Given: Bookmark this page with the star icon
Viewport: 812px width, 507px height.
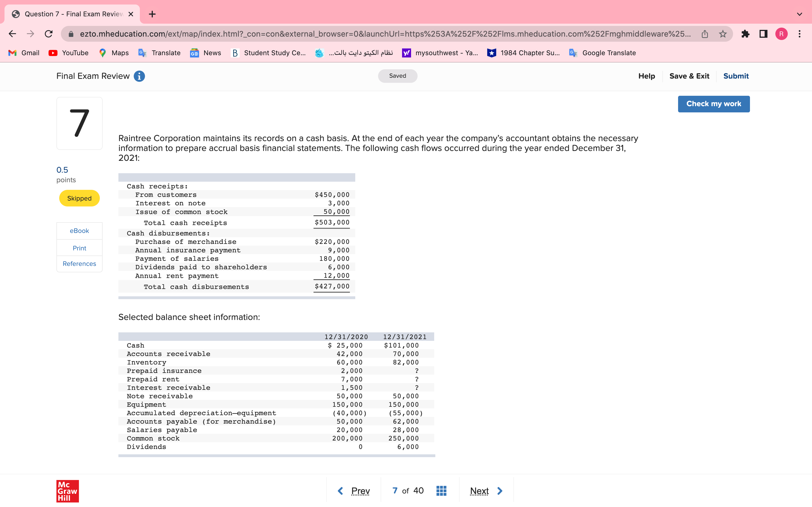Looking at the screenshot, I should (723, 34).
